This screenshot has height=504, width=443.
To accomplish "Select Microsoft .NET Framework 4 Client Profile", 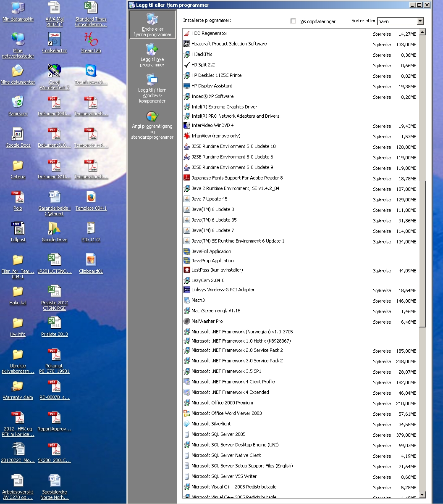I will 301,382.
